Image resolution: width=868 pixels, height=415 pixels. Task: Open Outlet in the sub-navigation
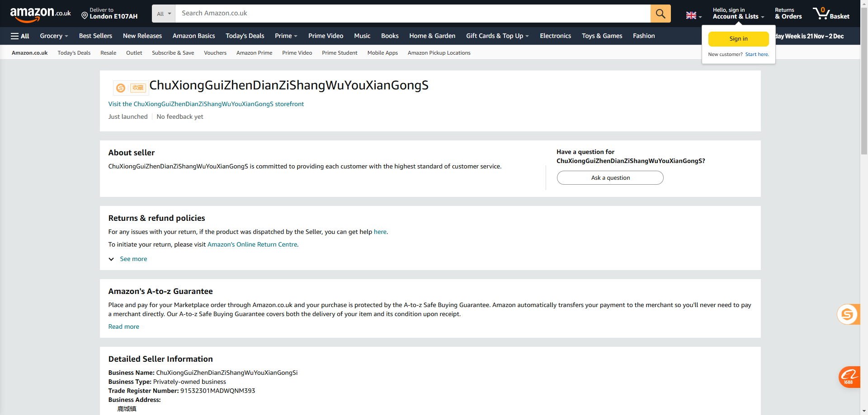tap(134, 53)
